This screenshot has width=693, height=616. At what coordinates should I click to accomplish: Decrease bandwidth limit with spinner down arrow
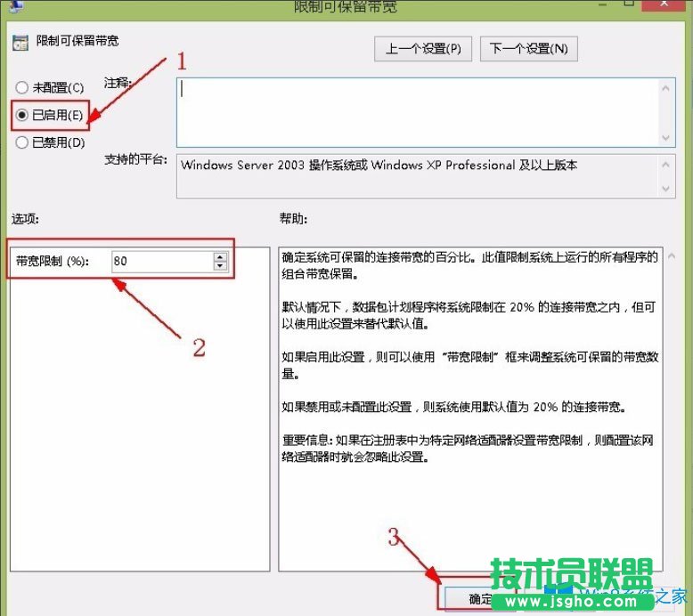[220, 266]
